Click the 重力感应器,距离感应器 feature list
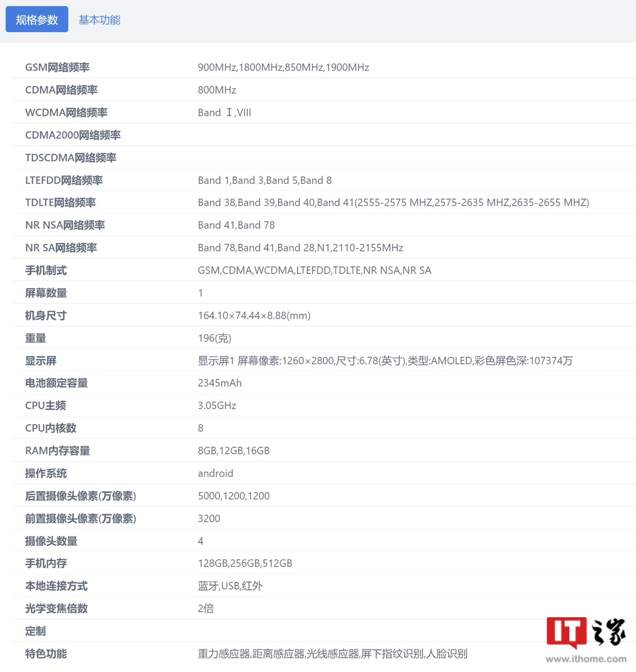Image resolution: width=636 pixels, height=672 pixels. pyautogui.click(x=333, y=653)
